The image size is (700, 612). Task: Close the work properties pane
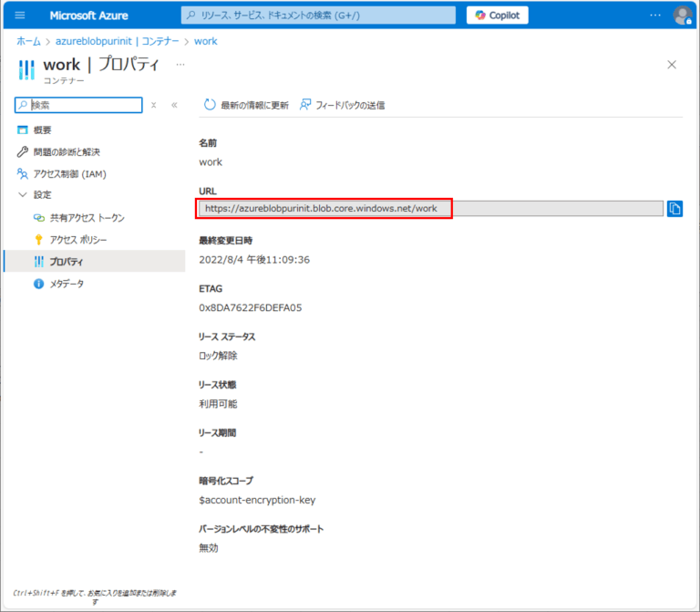pos(672,65)
